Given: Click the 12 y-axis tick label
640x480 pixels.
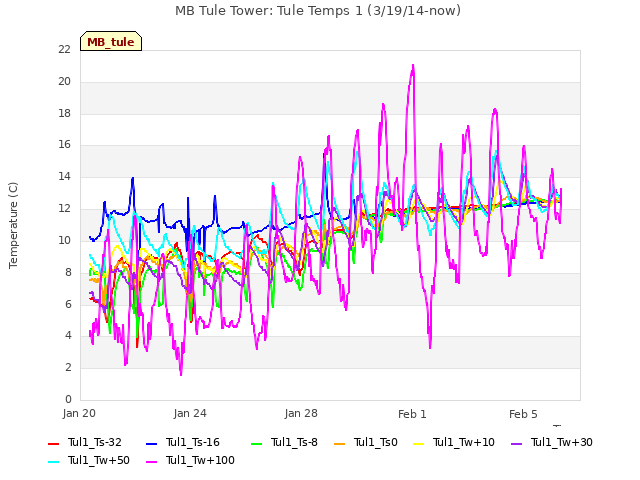Looking at the screenshot, I should click(64, 208).
